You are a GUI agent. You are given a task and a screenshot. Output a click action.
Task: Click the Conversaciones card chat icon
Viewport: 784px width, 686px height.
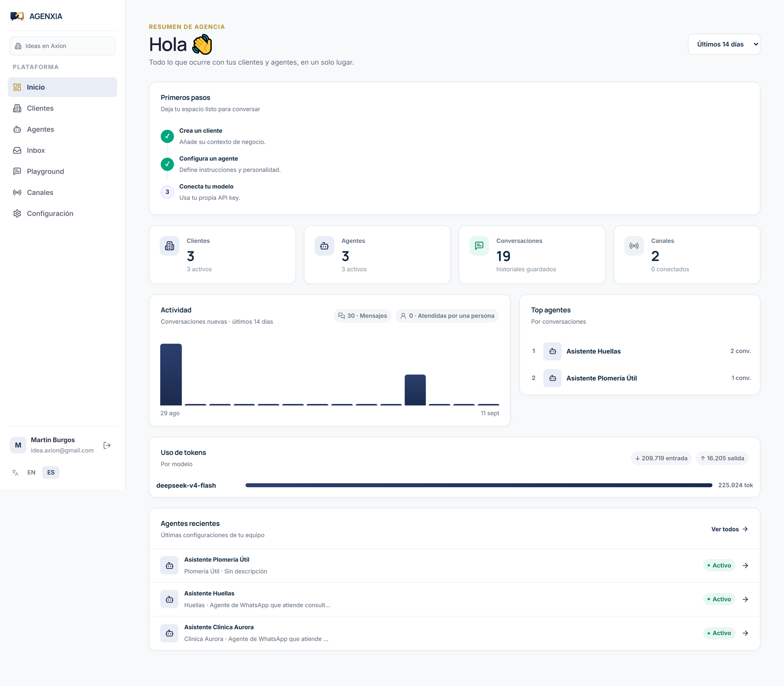click(479, 246)
